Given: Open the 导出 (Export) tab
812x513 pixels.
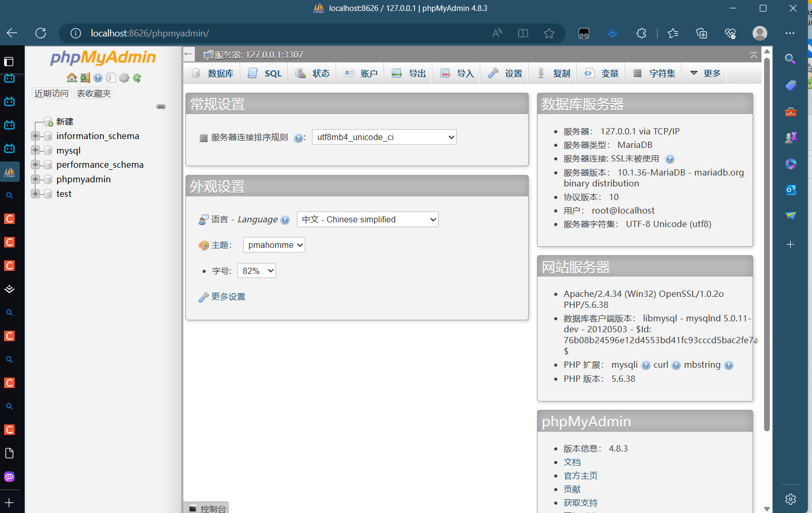Looking at the screenshot, I should 409,73.
